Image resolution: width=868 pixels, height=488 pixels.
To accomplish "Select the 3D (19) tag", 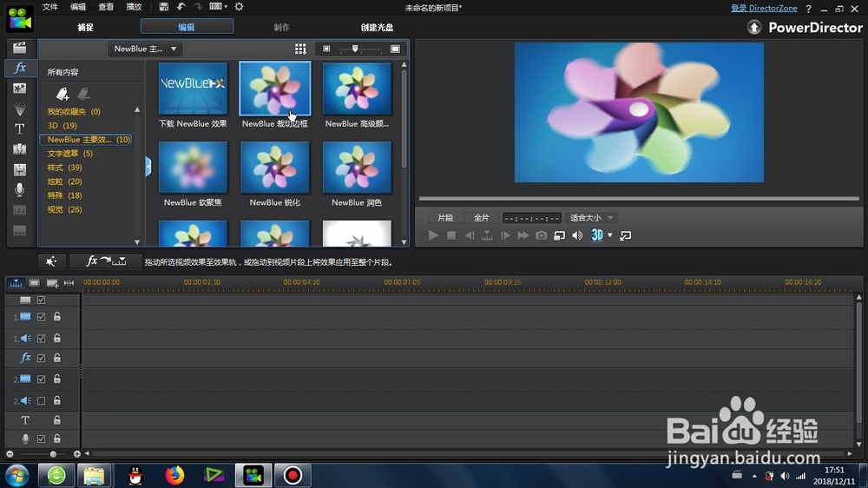I will [62, 125].
